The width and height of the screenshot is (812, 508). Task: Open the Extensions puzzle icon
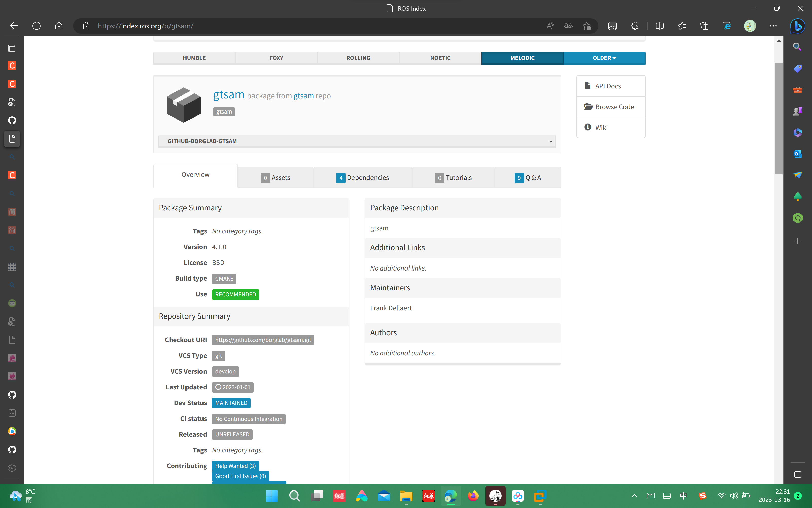[635, 26]
